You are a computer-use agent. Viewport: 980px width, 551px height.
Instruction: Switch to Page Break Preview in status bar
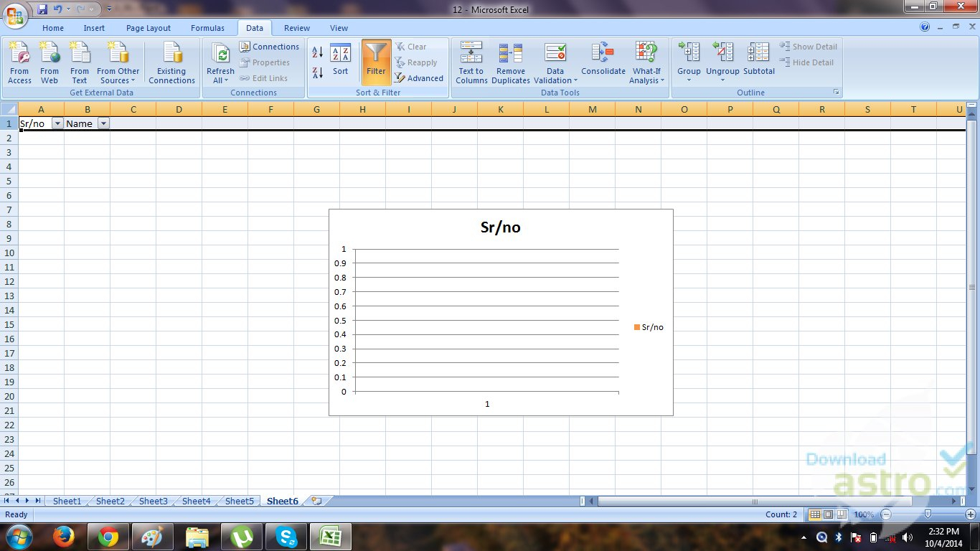[842, 514]
